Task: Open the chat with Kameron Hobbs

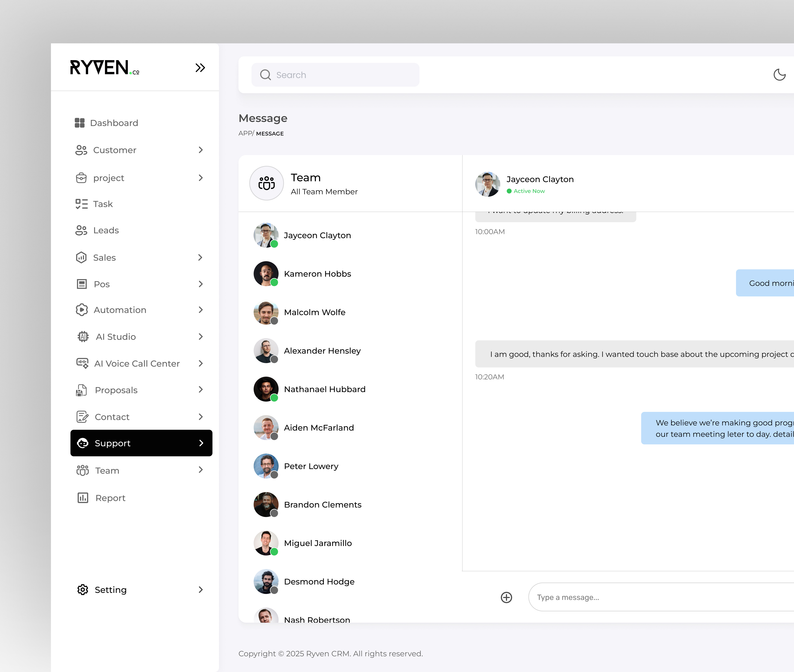Action: [x=317, y=274]
